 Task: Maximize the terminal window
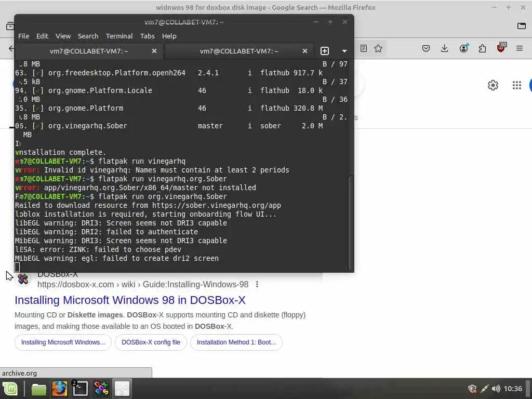pyautogui.click(x=330, y=22)
